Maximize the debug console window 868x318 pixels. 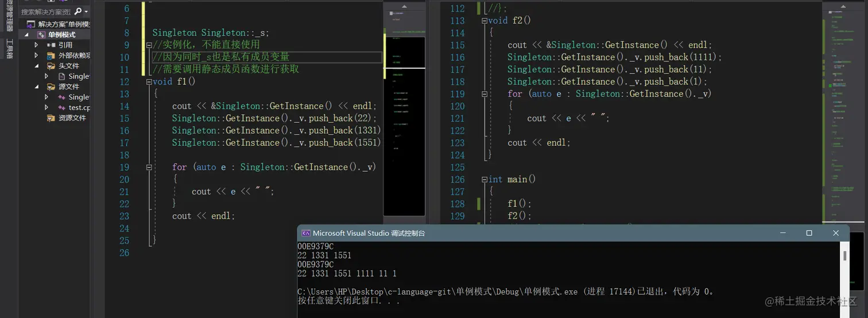pyautogui.click(x=809, y=233)
